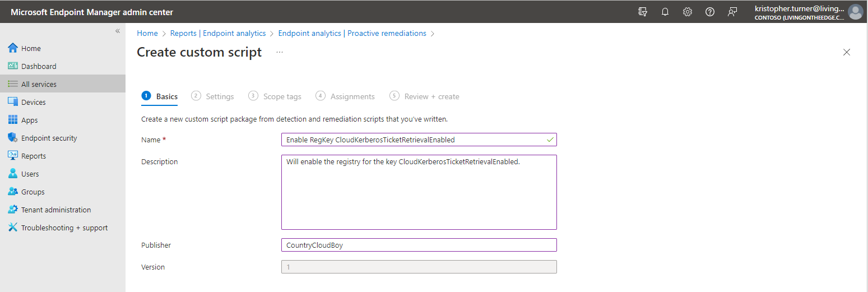Open the ellipsis menu beside Create custom script
This screenshot has height=292, width=868.
coord(280,52)
